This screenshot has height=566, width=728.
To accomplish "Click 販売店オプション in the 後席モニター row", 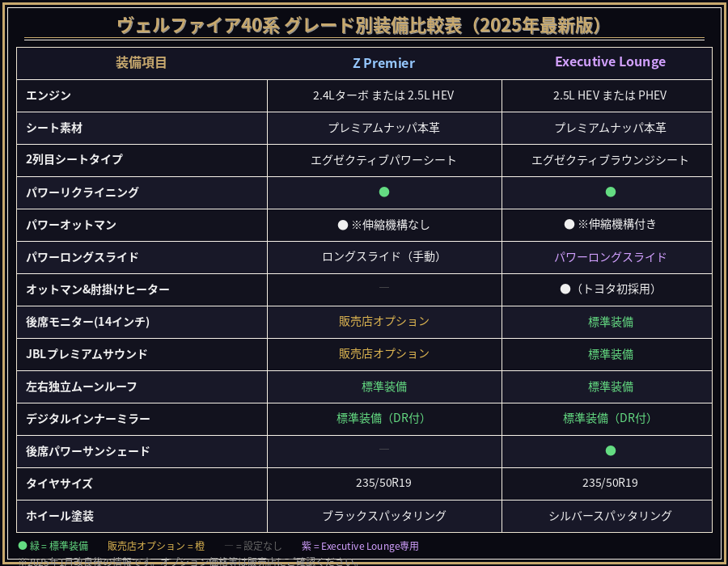I will click(384, 322).
